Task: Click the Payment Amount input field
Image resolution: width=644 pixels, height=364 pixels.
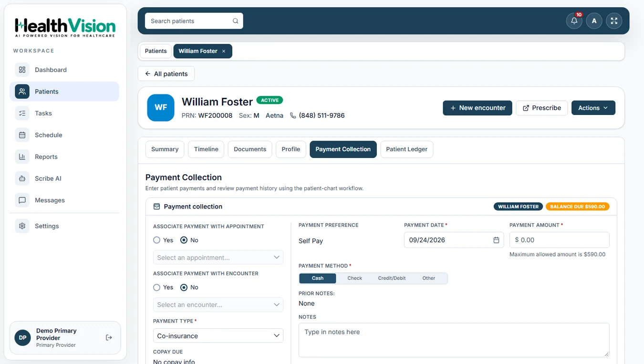Action: click(x=559, y=240)
